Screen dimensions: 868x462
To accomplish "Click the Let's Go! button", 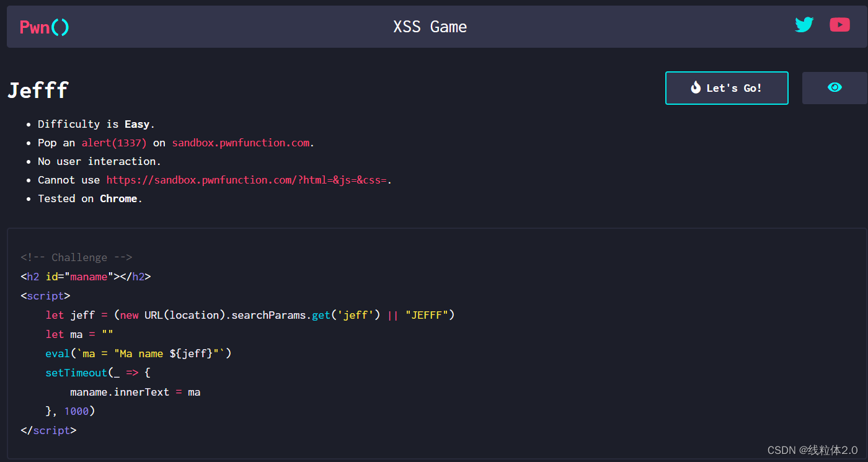I will [727, 88].
